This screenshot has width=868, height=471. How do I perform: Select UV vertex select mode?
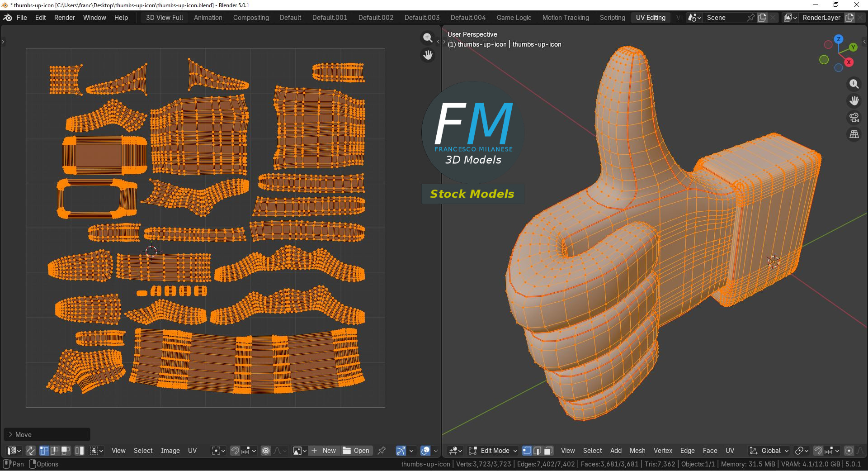[x=44, y=451]
